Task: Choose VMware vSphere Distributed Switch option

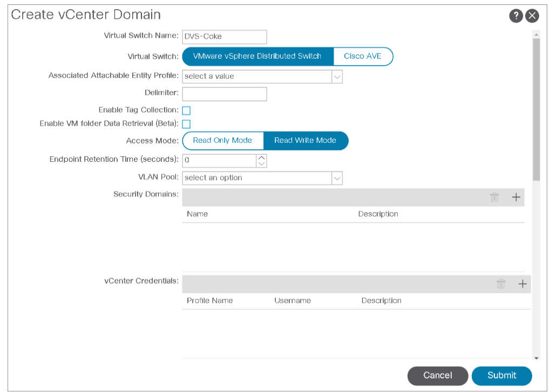Action: pos(257,56)
